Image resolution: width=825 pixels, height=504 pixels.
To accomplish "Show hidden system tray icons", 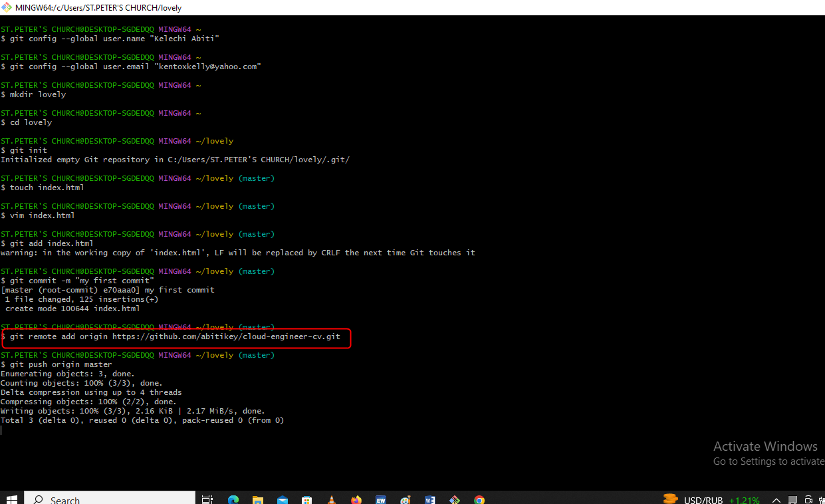I will pyautogui.click(x=776, y=500).
